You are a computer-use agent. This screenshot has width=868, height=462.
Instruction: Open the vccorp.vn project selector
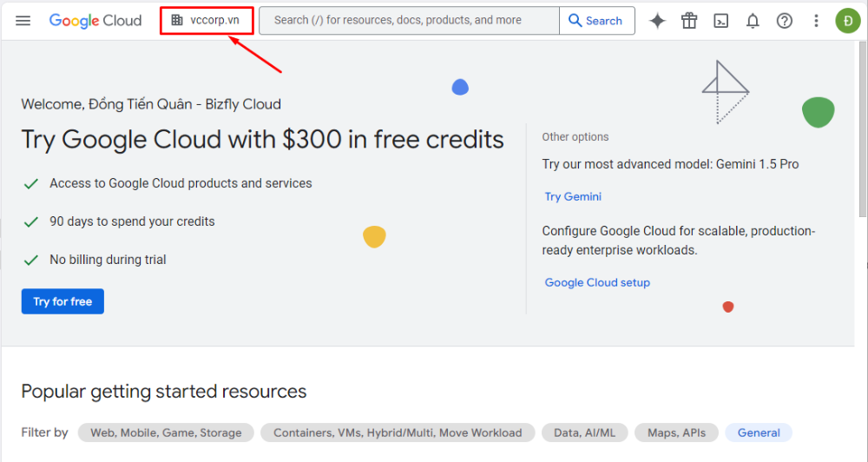coord(207,21)
